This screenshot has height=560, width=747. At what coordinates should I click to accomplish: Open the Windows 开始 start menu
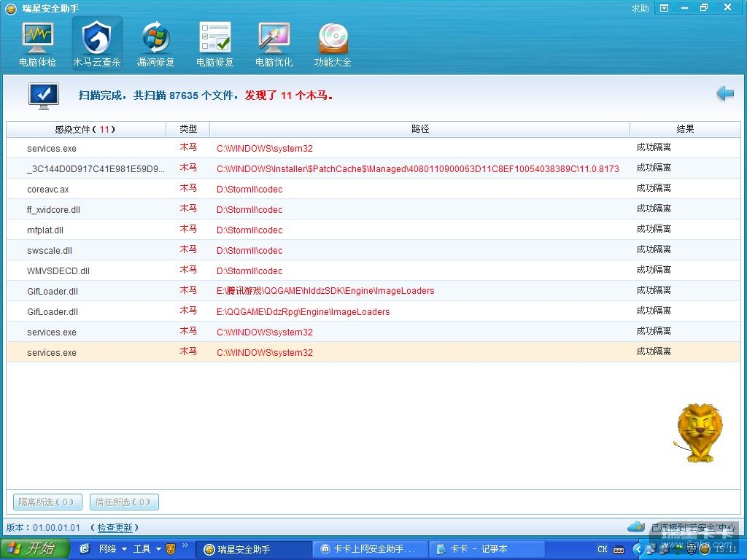click(34, 548)
